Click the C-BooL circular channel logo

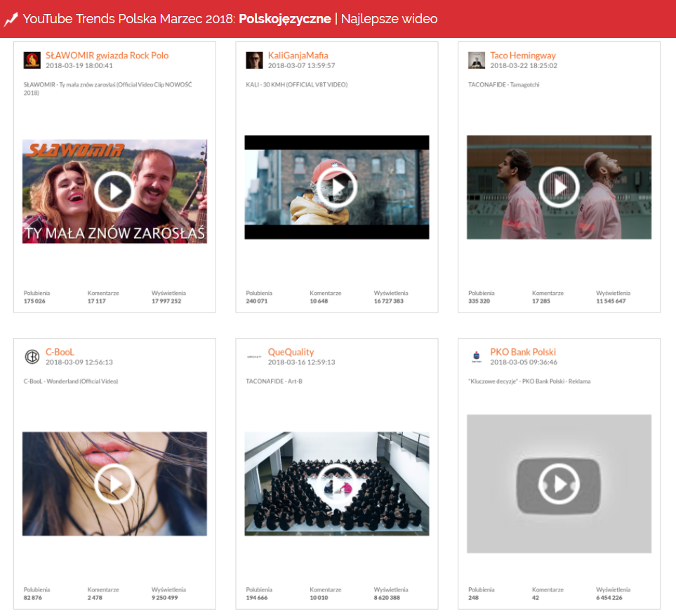[x=32, y=357]
